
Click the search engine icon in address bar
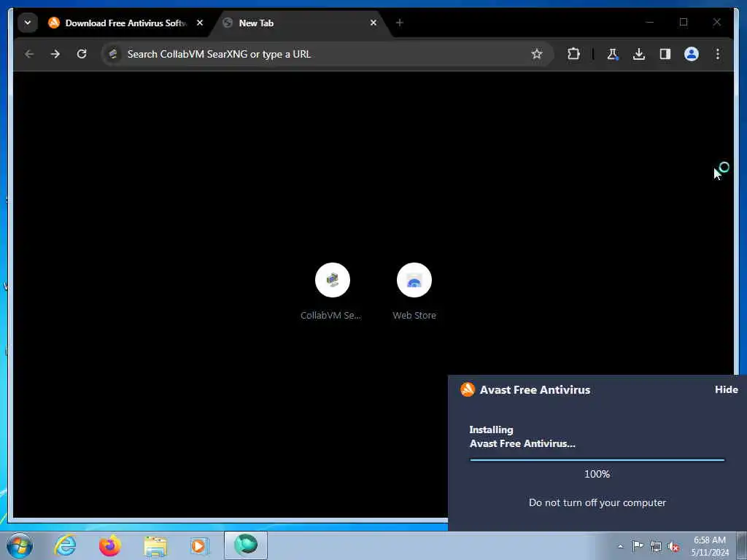pos(113,54)
